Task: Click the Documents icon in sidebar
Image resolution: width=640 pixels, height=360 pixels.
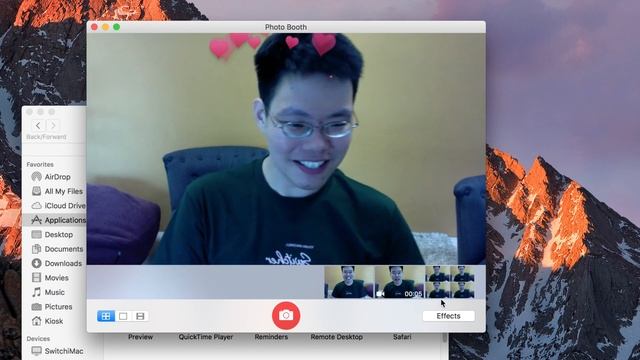Action: coord(36,249)
